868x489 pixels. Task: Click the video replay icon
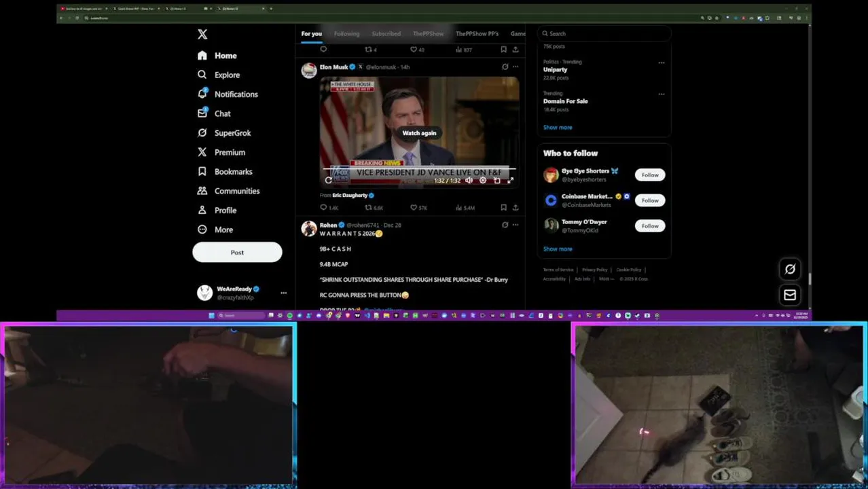click(329, 180)
